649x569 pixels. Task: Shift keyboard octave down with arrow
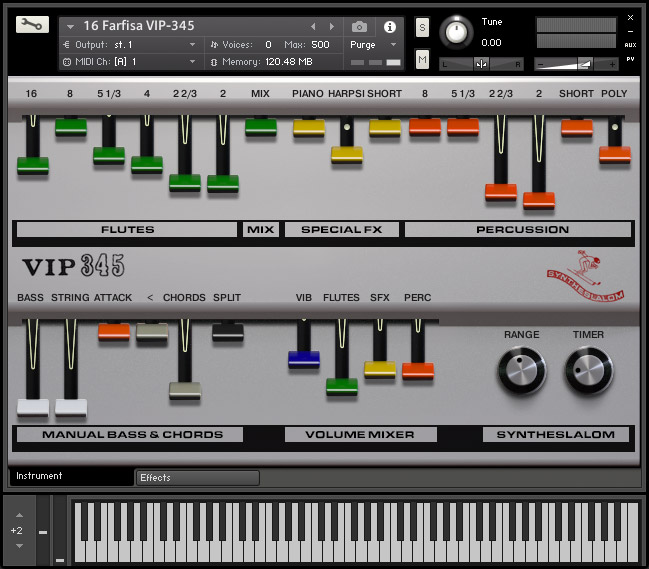click(x=19, y=546)
